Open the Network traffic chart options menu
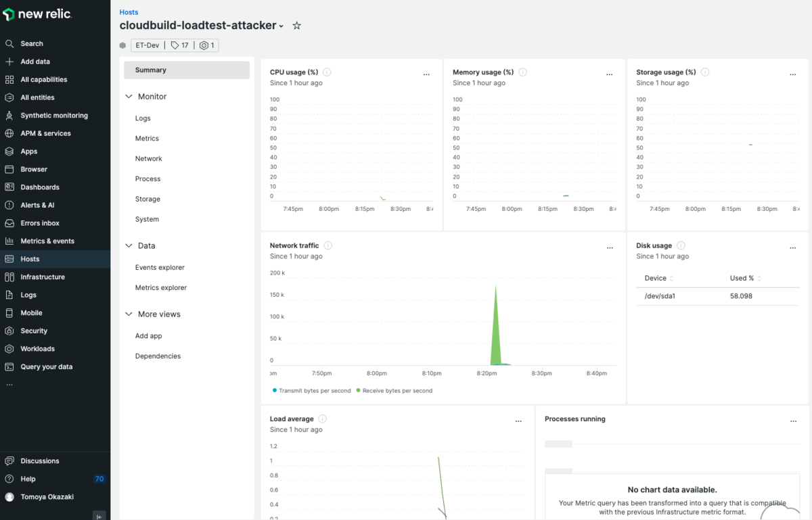This screenshot has width=812, height=520. 610,248
